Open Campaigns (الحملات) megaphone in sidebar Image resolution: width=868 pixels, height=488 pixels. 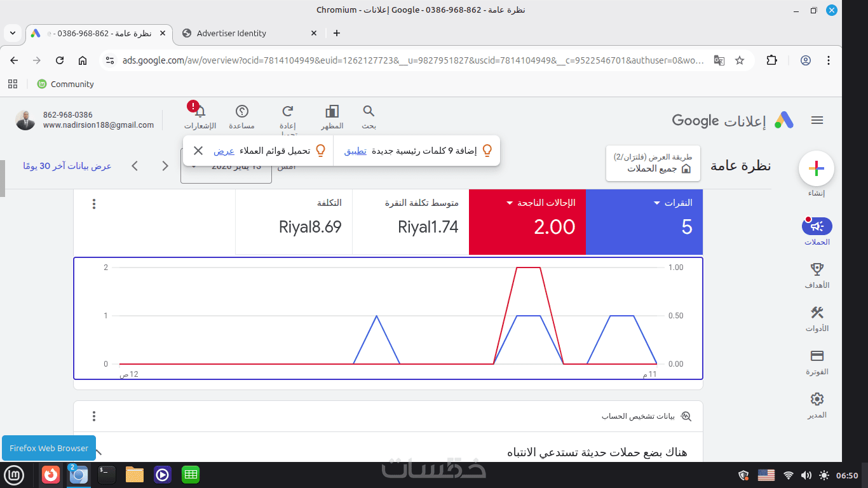pyautogui.click(x=817, y=226)
